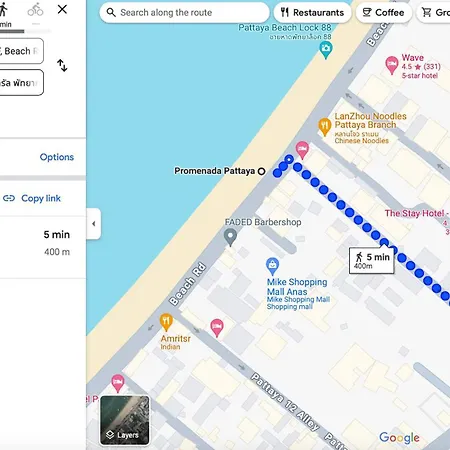Select the LanZhou Noodles restaurant pin

point(324,127)
